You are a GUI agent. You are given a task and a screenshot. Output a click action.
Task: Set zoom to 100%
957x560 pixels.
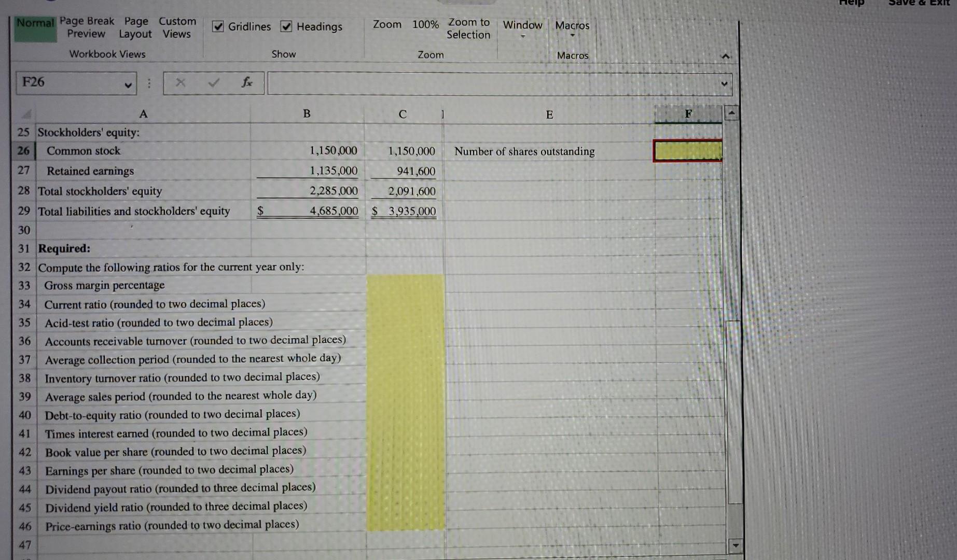[x=425, y=24]
